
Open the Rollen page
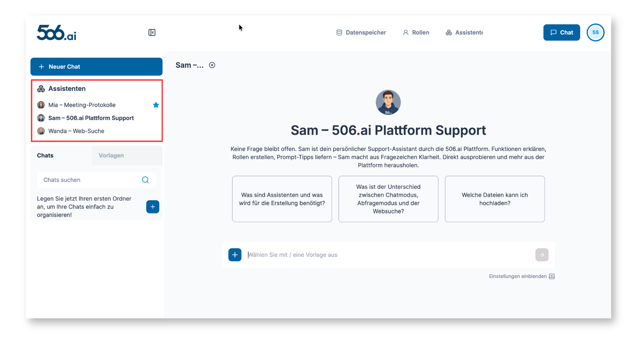point(416,33)
